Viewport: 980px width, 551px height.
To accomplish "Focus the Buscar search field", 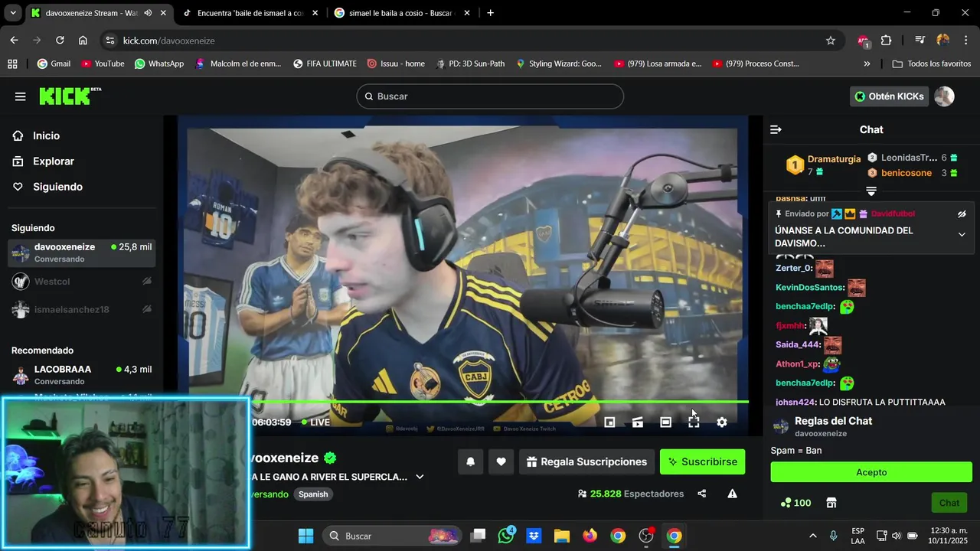I will pyautogui.click(x=490, y=96).
